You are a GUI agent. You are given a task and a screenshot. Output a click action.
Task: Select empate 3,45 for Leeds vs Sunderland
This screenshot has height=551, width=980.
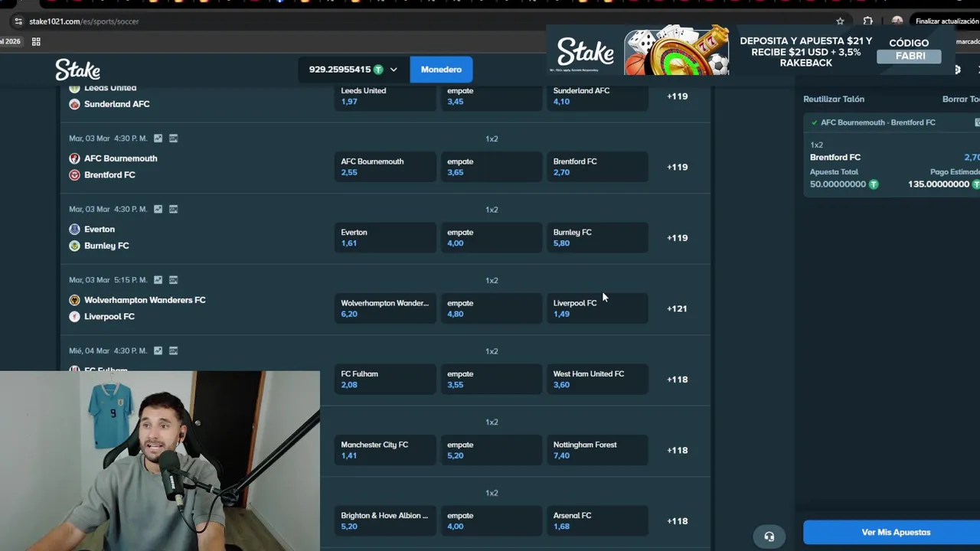pyautogui.click(x=492, y=96)
